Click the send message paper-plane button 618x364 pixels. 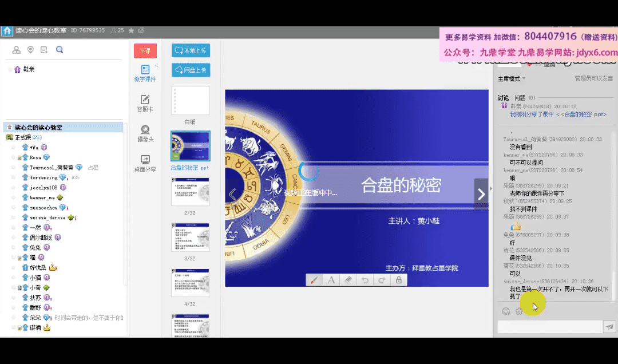coord(610,327)
